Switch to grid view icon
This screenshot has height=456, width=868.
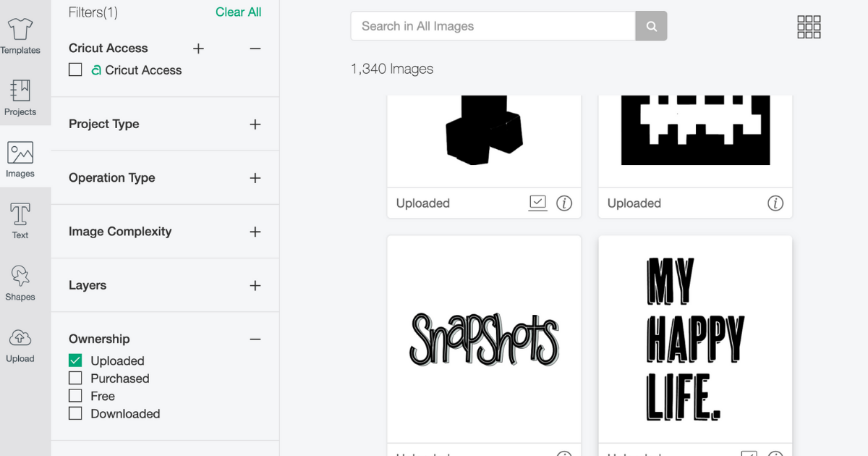pyautogui.click(x=809, y=27)
